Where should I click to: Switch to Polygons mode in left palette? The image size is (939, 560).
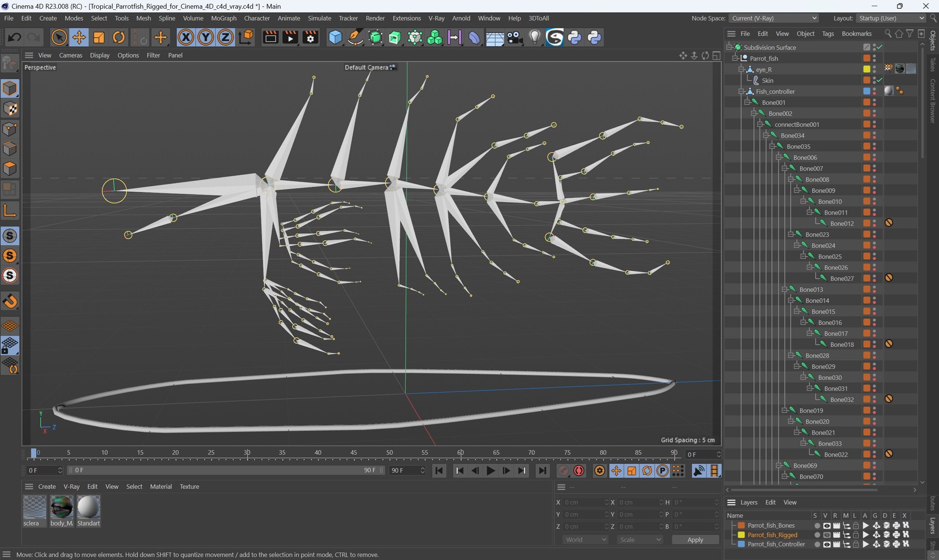[10, 169]
